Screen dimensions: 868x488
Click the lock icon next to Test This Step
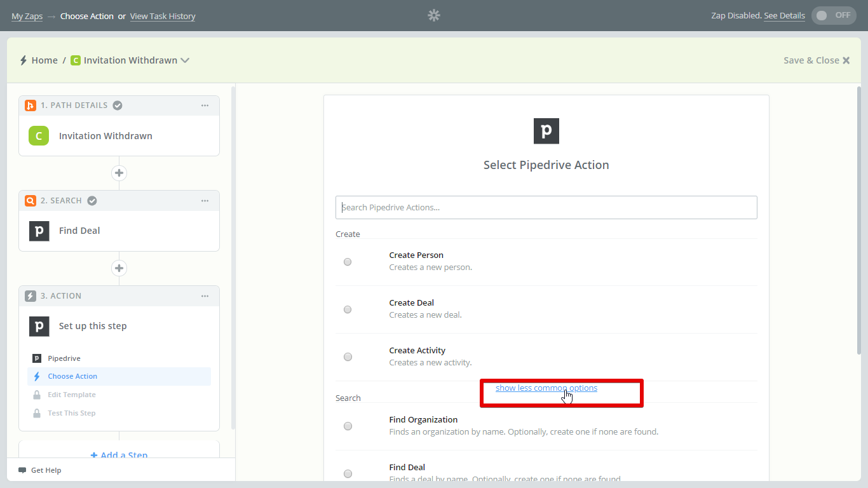[x=37, y=413]
